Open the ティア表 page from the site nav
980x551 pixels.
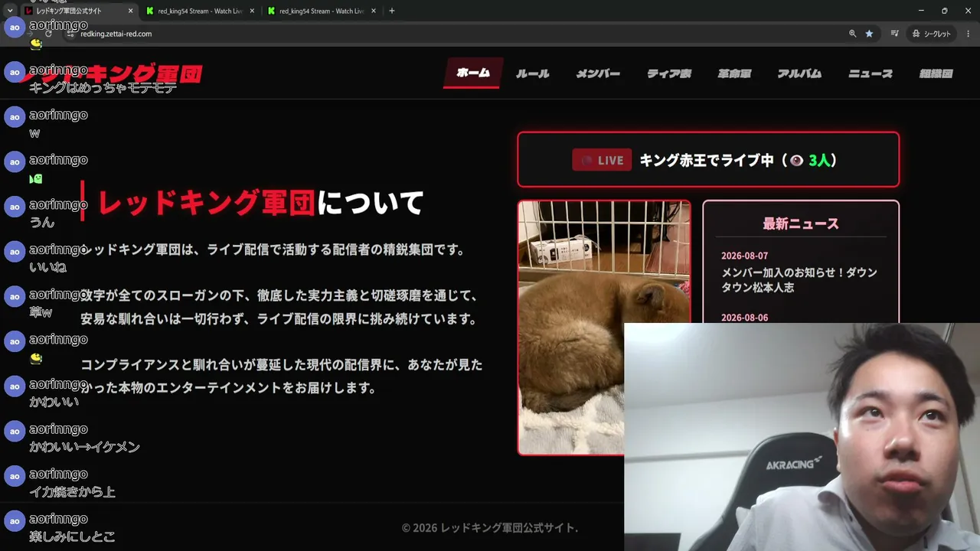(x=669, y=73)
